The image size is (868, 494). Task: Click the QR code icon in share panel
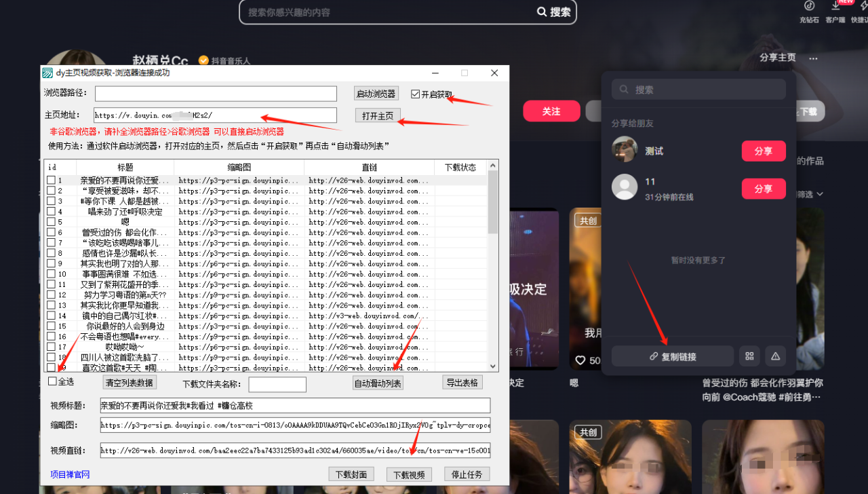click(749, 356)
